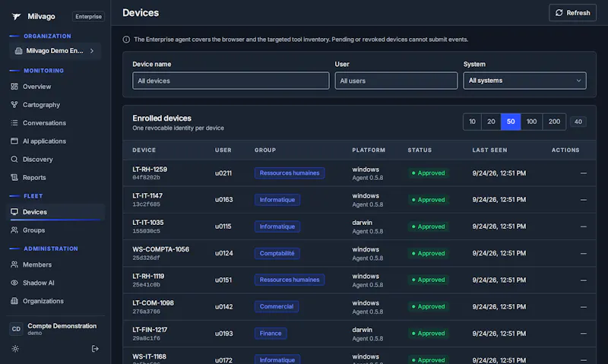
Task: Click user u0115 cell
Action: 223,226
